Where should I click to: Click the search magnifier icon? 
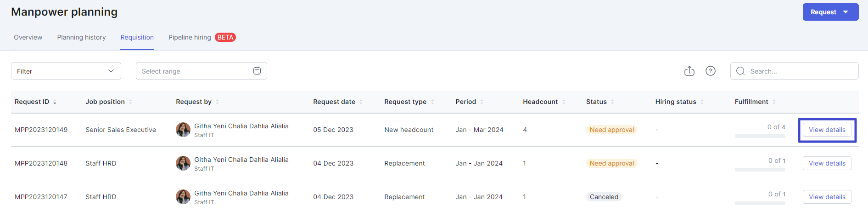740,71
